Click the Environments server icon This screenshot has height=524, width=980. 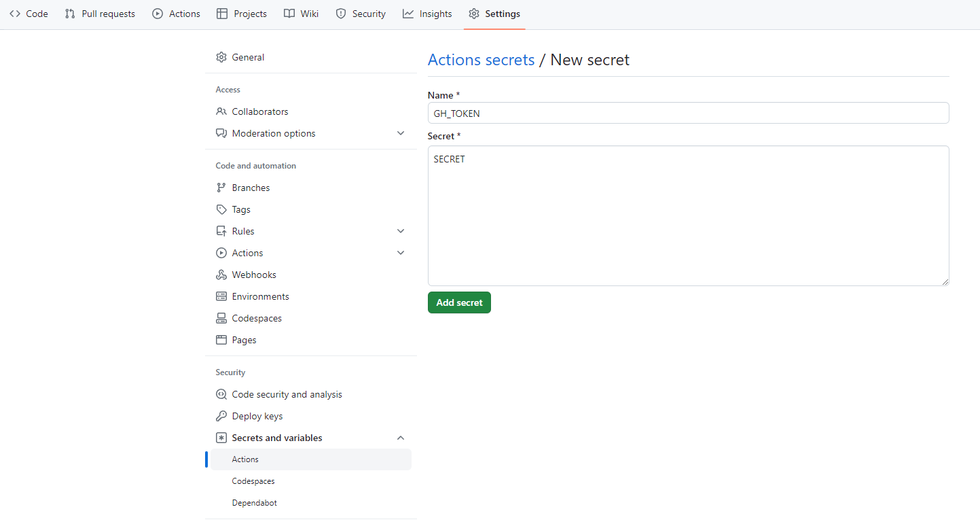pyautogui.click(x=221, y=296)
